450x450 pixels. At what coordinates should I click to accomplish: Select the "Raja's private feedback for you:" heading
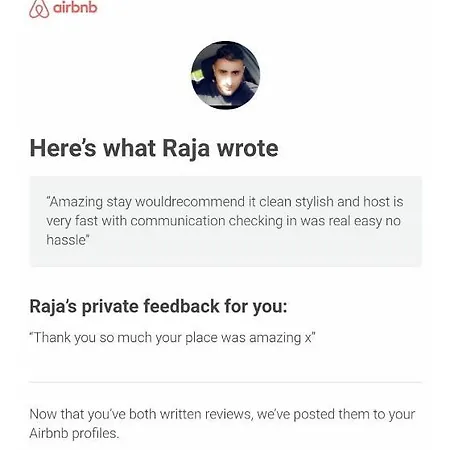(x=158, y=306)
